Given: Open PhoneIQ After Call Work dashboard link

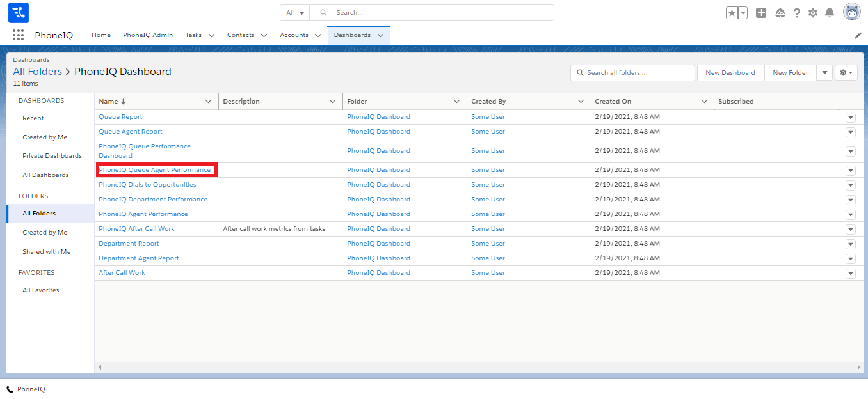Looking at the screenshot, I should pyautogui.click(x=136, y=229).
